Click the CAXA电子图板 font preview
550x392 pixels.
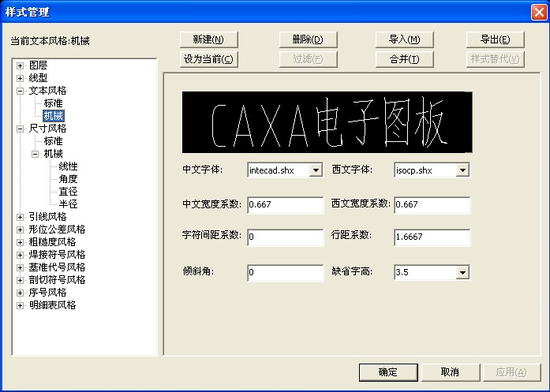tap(327, 122)
